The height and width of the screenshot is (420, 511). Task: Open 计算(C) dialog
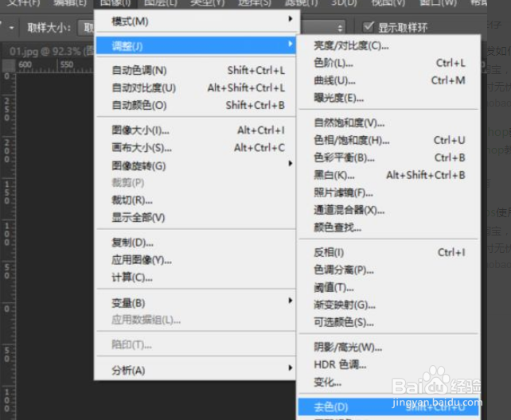click(x=196, y=278)
